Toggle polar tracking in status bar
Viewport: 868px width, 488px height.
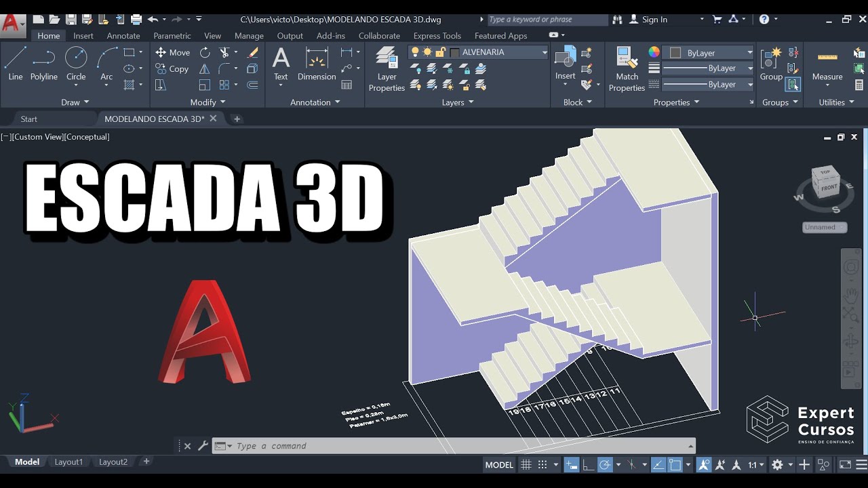[x=605, y=465]
